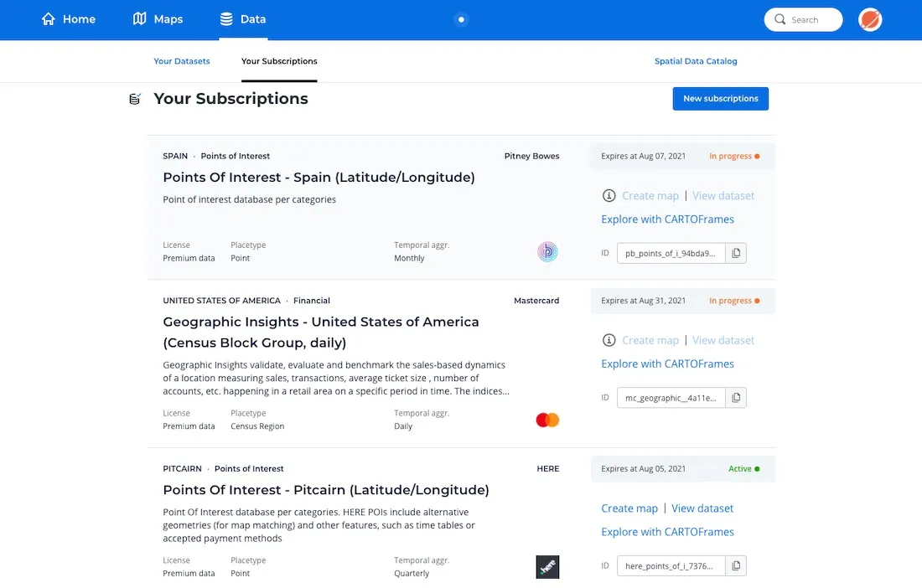This screenshot has height=588, width=922.
Task: Open the user profile avatar
Action: tap(869, 18)
